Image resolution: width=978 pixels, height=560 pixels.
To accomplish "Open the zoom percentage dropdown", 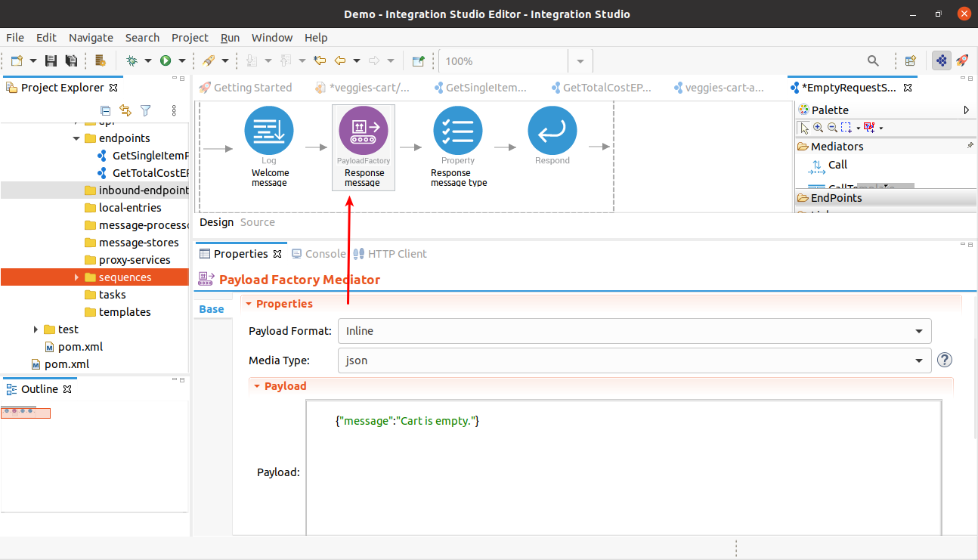I will coord(580,61).
